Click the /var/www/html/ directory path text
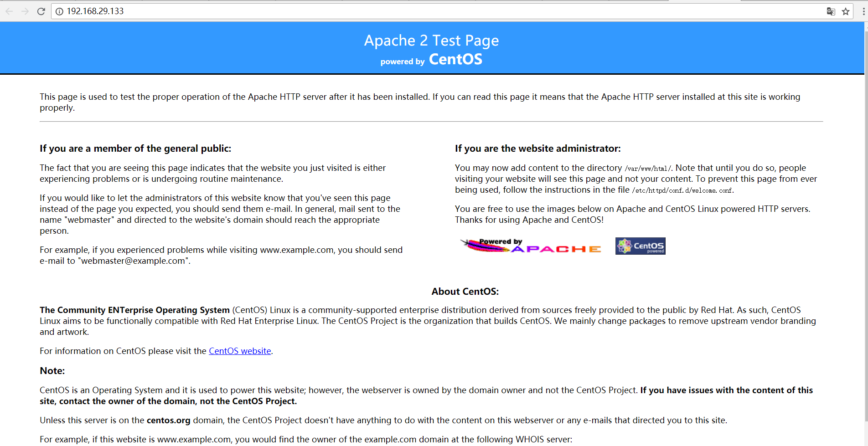The width and height of the screenshot is (868, 446). click(648, 169)
